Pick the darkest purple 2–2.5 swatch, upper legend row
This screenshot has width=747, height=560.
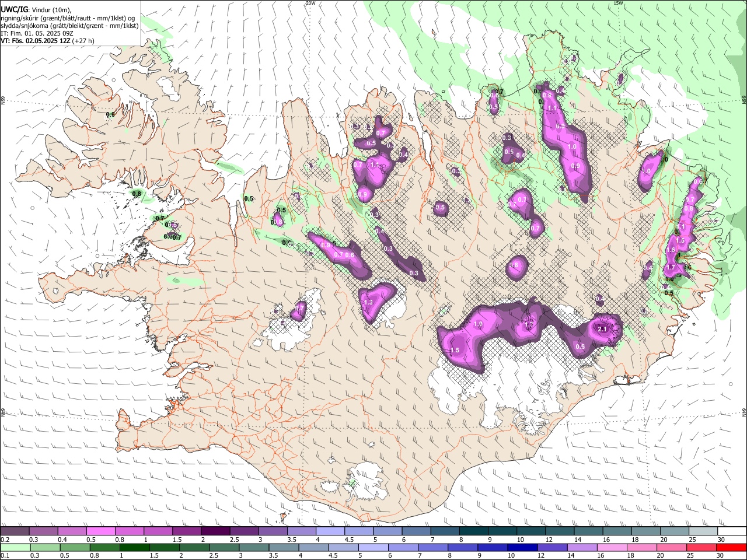click(215, 531)
